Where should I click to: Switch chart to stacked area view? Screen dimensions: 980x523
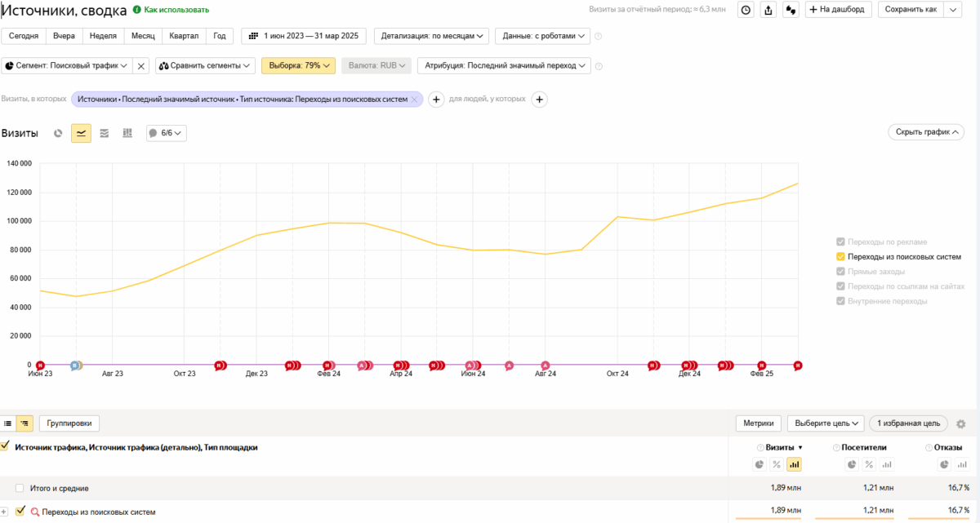[x=105, y=133]
